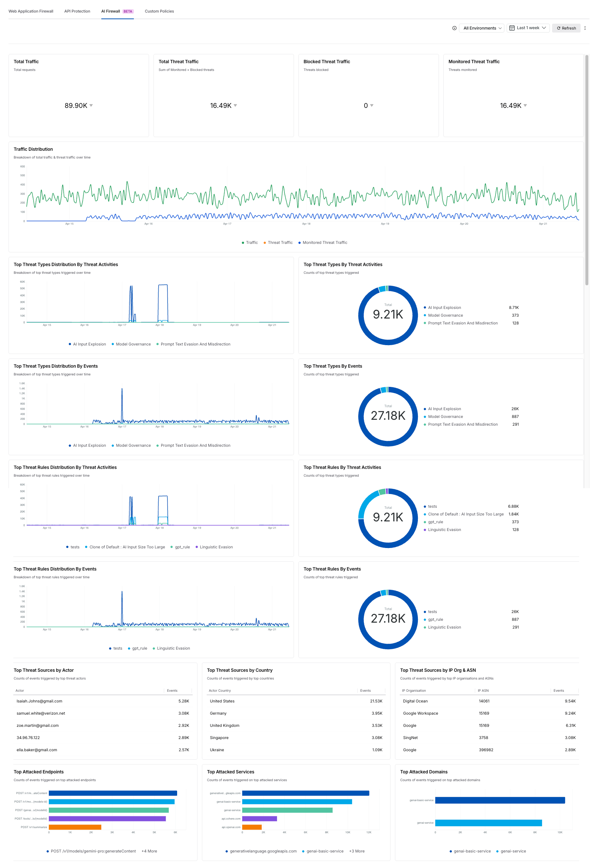This screenshot has width=595, height=868.
Task: Toggle Traffic series in Traffic Distribution legend
Action: click(250, 243)
